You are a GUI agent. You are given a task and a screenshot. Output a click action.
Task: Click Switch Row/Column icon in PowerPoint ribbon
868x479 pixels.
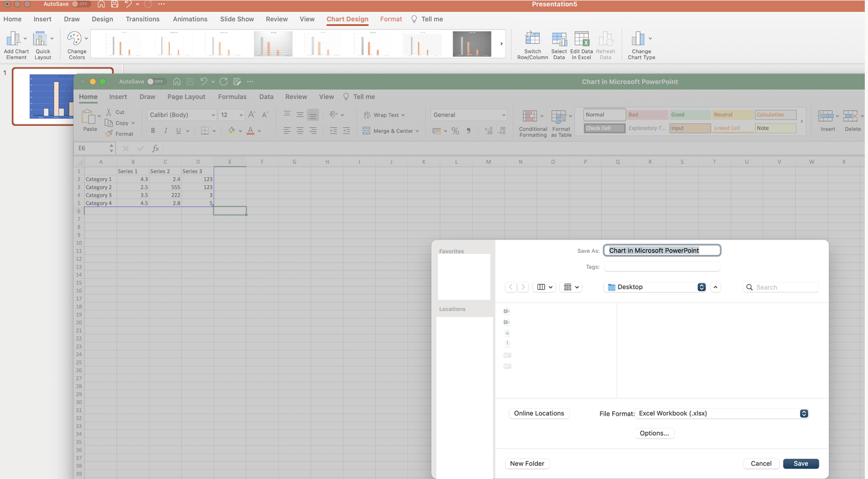[x=532, y=39]
